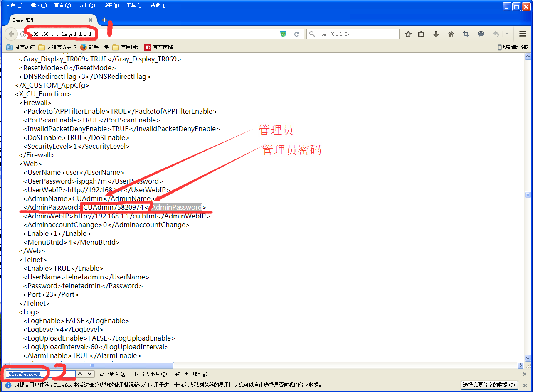Open the Firefox hamburger menu
This screenshot has height=392, width=533.
(522, 34)
